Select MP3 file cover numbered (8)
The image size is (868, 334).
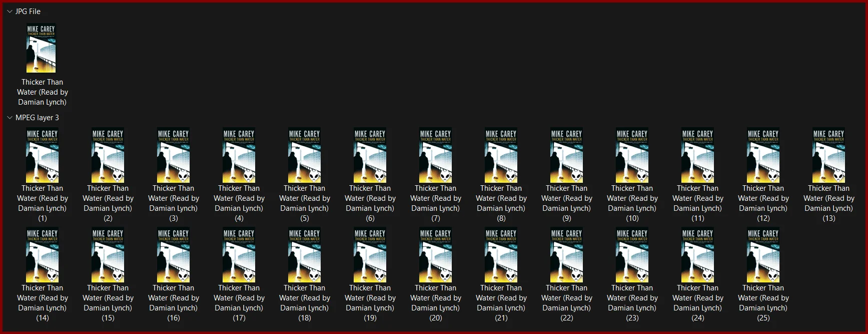coord(501,155)
